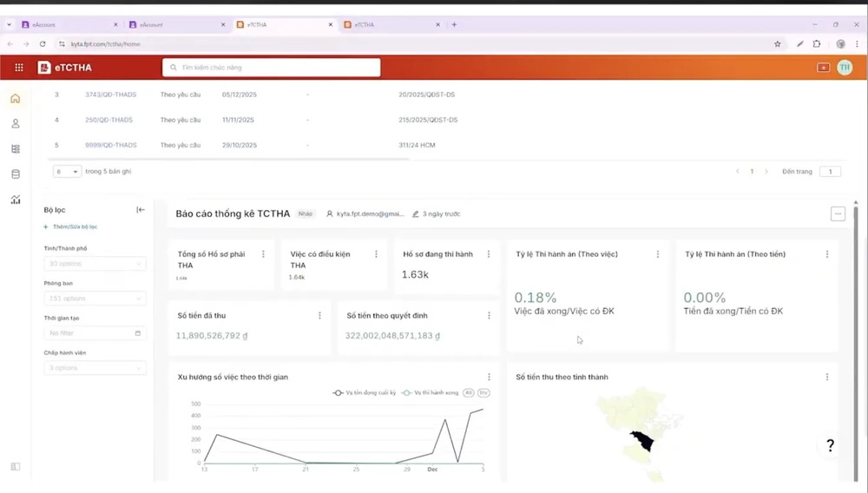
Task: Open options menu for Số tiền đã thu card
Action: (x=319, y=316)
